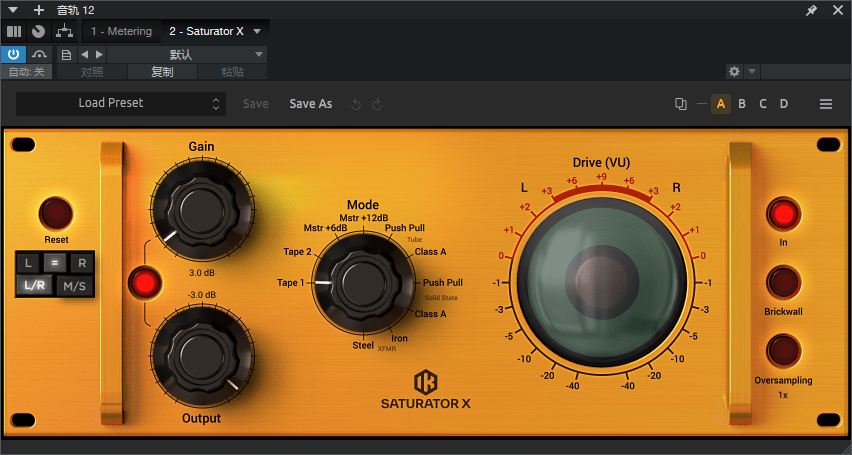Click the Mode selector knob

click(363, 283)
